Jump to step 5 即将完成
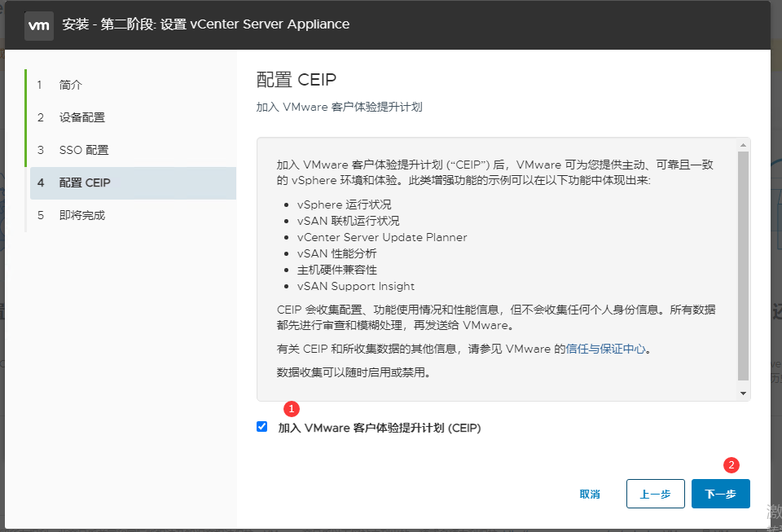The width and height of the screenshot is (782, 532). click(81, 216)
